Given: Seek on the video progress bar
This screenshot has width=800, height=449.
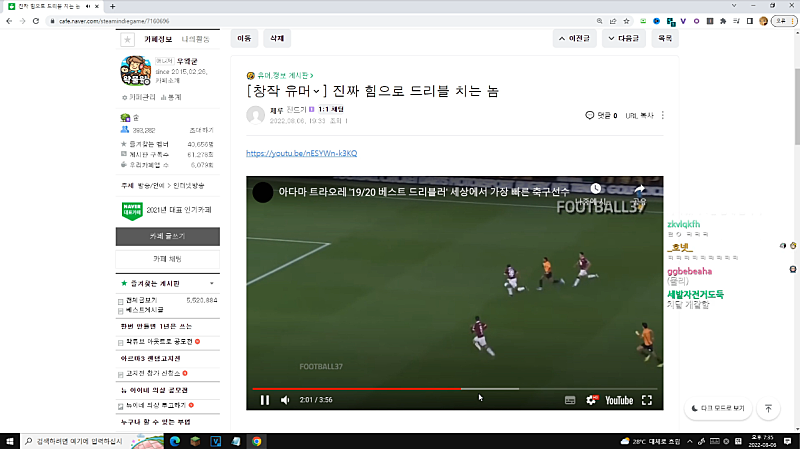Looking at the screenshot, I should [x=455, y=389].
